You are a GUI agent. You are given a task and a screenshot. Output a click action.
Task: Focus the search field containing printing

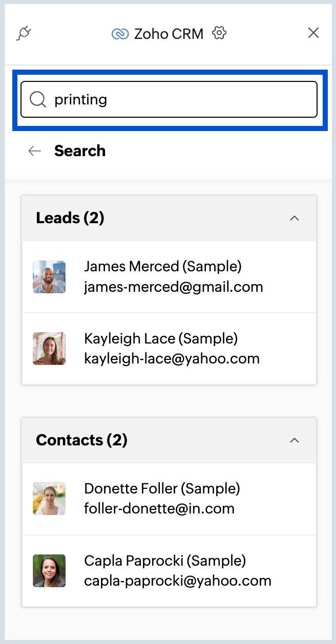[169, 99]
